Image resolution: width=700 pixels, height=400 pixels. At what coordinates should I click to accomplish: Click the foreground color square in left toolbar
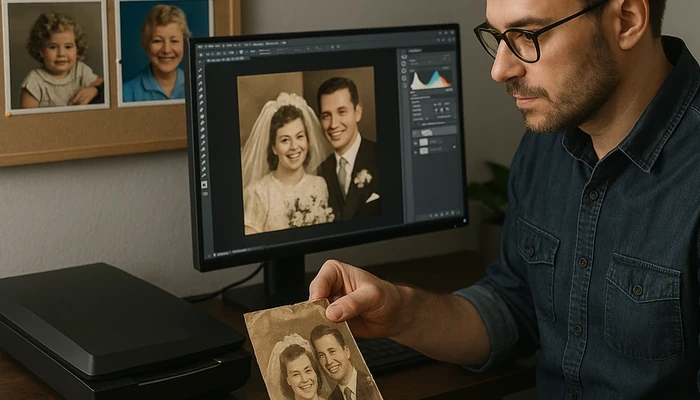[x=204, y=184]
